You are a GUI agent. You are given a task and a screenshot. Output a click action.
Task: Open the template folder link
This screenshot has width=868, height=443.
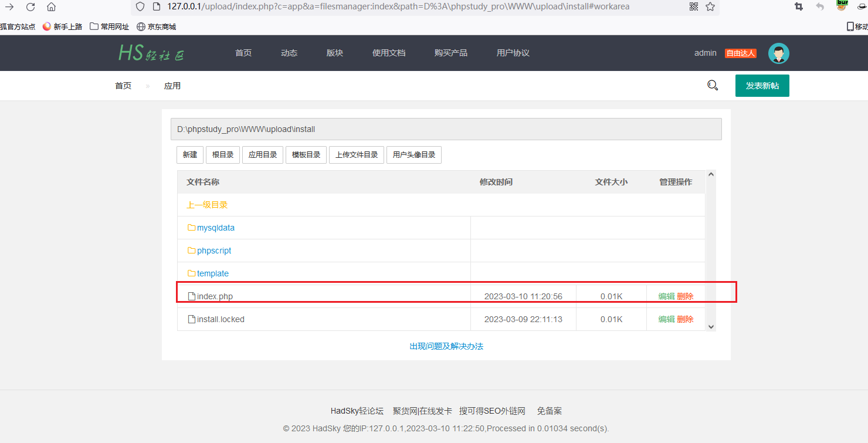[x=213, y=273]
